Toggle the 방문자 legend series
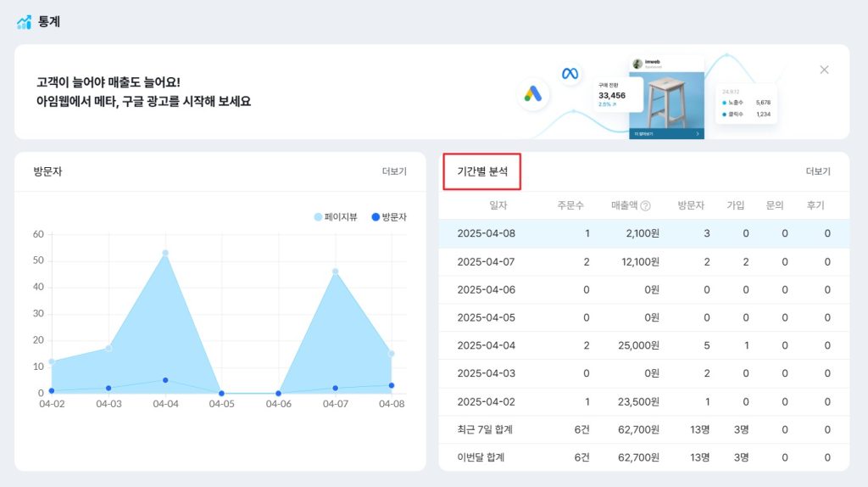The width and height of the screenshot is (868, 487). [x=389, y=217]
